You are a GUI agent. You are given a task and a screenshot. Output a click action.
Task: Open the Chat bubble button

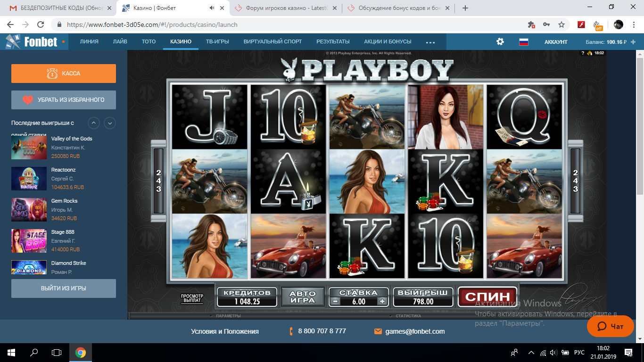(x=610, y=326)
